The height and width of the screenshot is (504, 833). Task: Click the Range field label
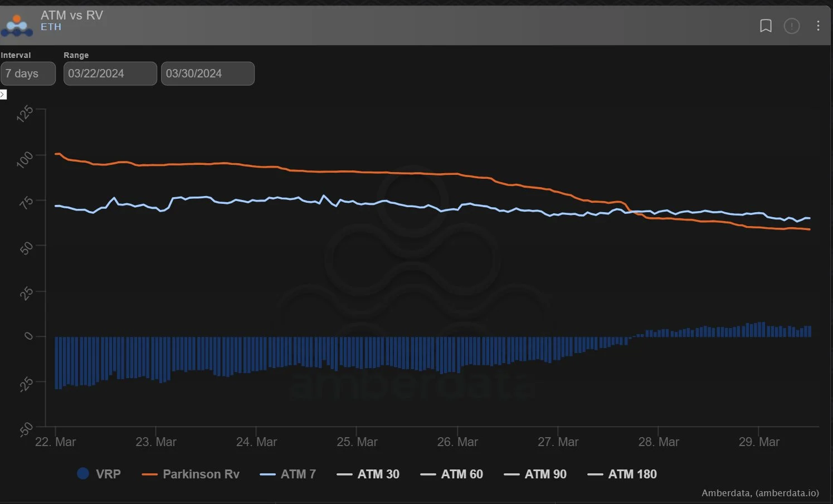tap(76, 55)
